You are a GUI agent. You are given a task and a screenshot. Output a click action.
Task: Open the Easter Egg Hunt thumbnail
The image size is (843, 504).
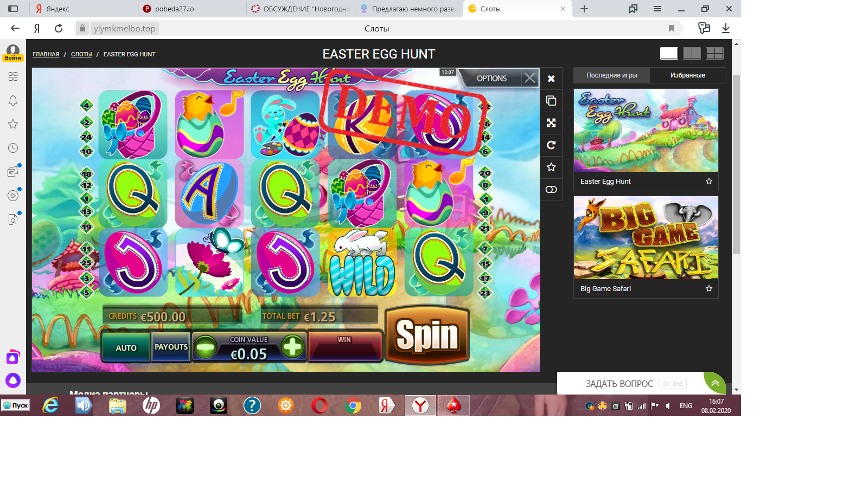click(646, 131)
